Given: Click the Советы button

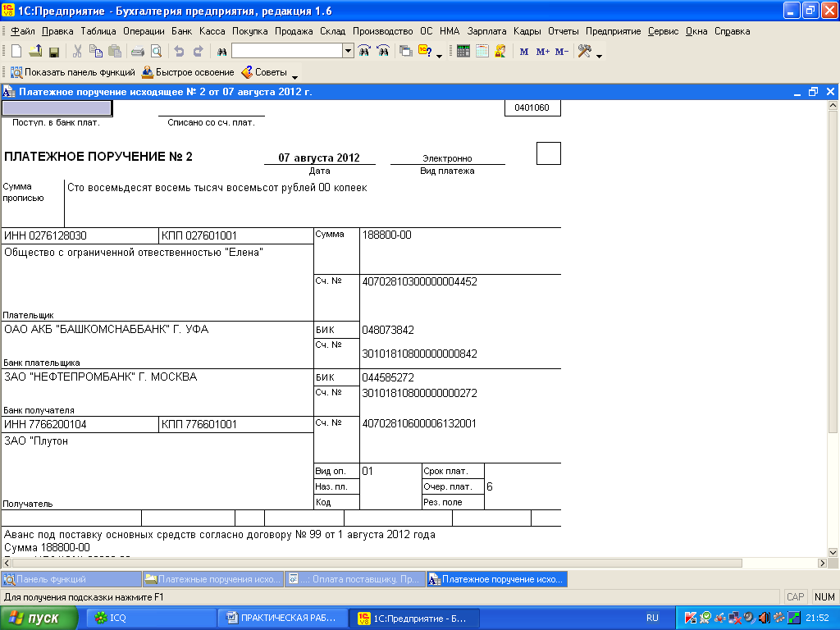Looking at the screenshot, I should [264, 72].
